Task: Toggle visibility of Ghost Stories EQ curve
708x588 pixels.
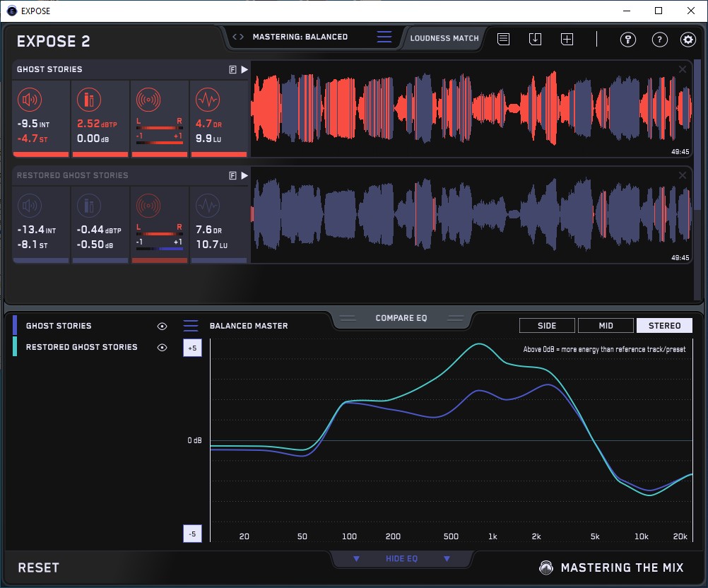Action: (163, 327)
